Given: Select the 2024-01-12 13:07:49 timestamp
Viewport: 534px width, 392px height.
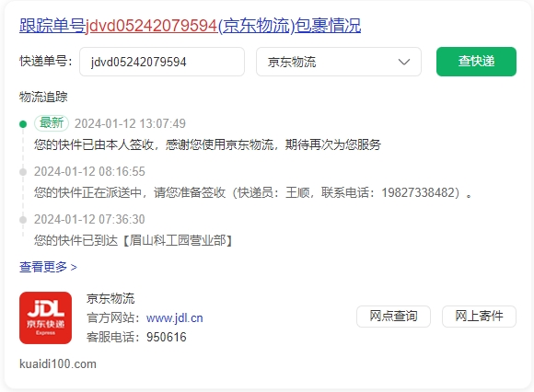Looking at the screenshot, I should [130, 123].
